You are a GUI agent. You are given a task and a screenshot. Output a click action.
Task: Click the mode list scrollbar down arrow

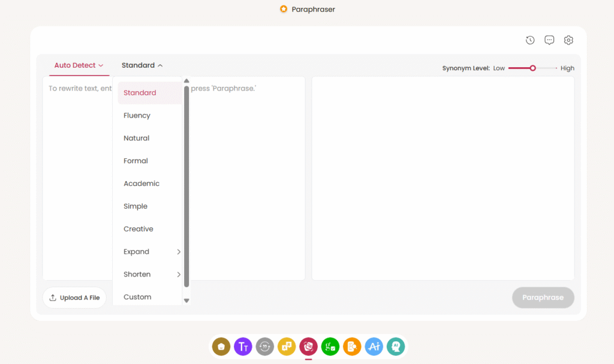tap(186, 300)
